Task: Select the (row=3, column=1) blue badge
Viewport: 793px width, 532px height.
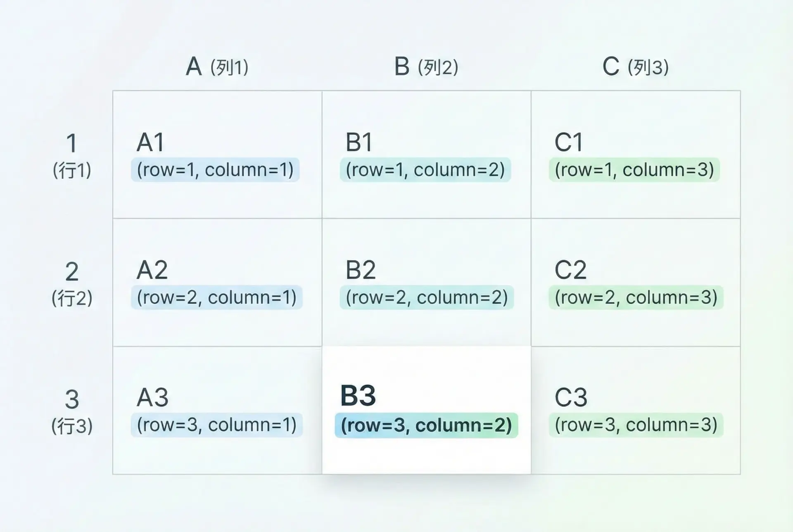Action: pyautogui.click(x=217, y=425)
